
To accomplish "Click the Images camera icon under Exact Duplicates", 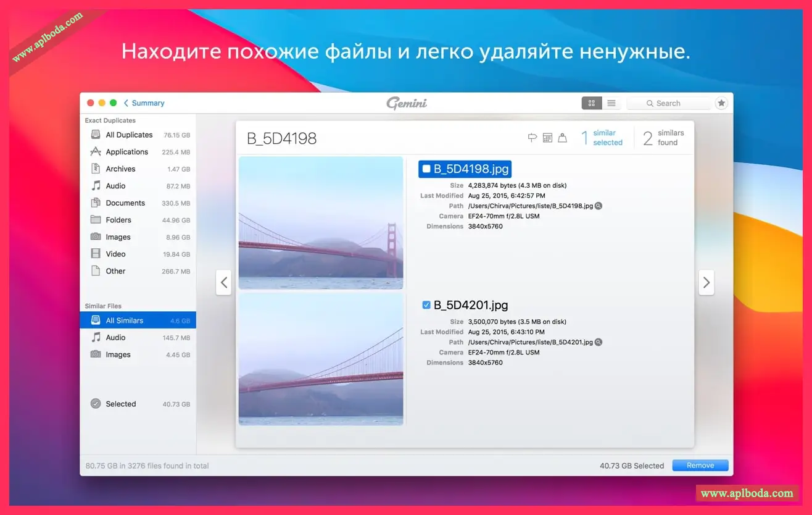I will pyautogui.click(x=96, y=237).
